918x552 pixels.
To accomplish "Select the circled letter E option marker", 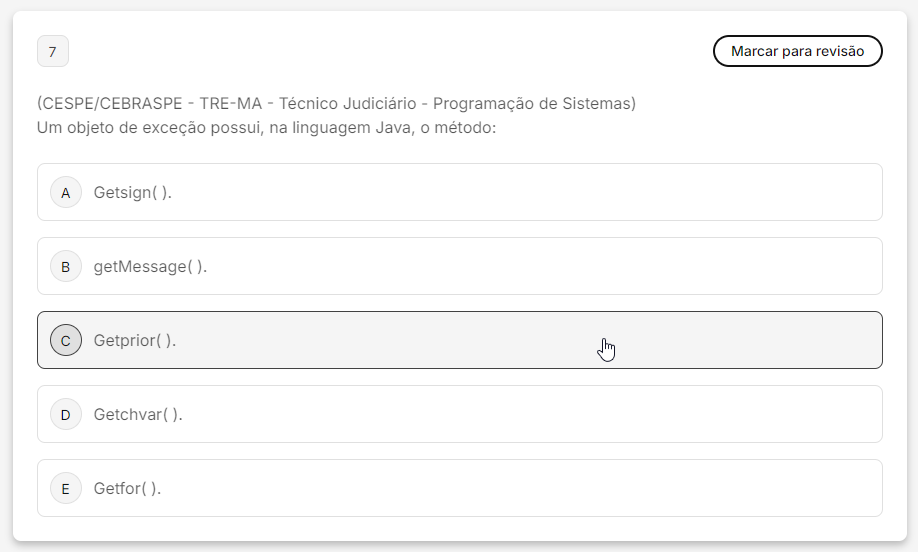I will (66, 488).
